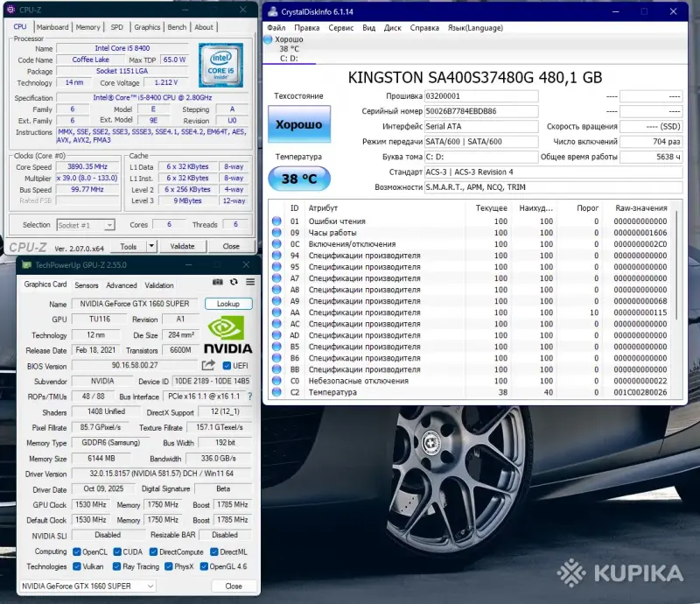Image resolution: width=700 pixels, height=604 pixels.
Task: Toggle the DirectML checkbox
Action: pos(214,551)
